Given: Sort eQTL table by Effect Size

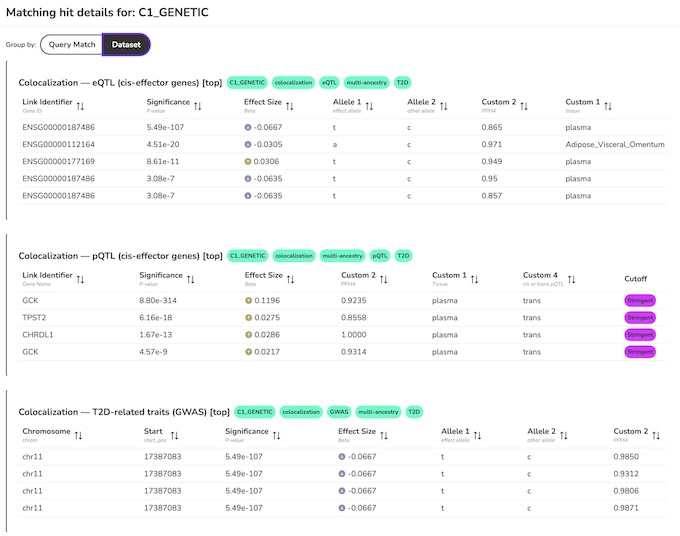Looking at the screenshot, I should pos(290,106).
